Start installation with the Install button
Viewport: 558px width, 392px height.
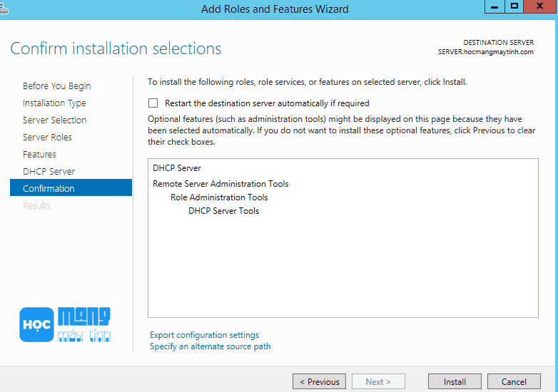tap(455, 381)
